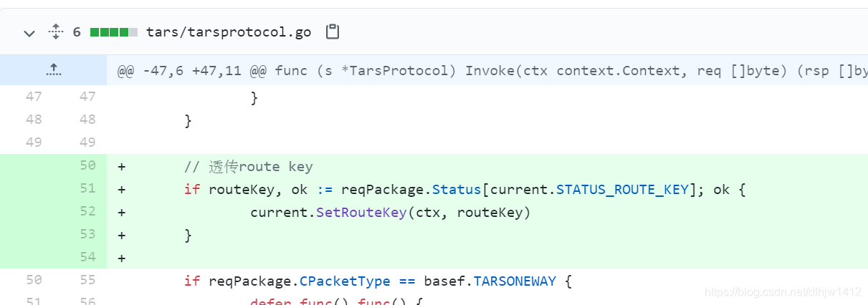Click the TARSONEWAY constant in code
The image size is (868, 305).
pos(515,281)
